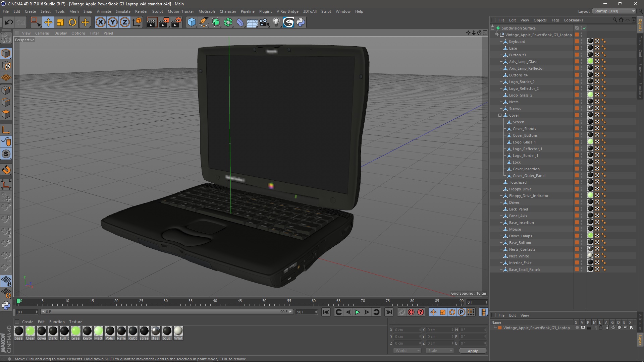
Task: Toggle Z axis lock
Action: click(x=125, y=22)
